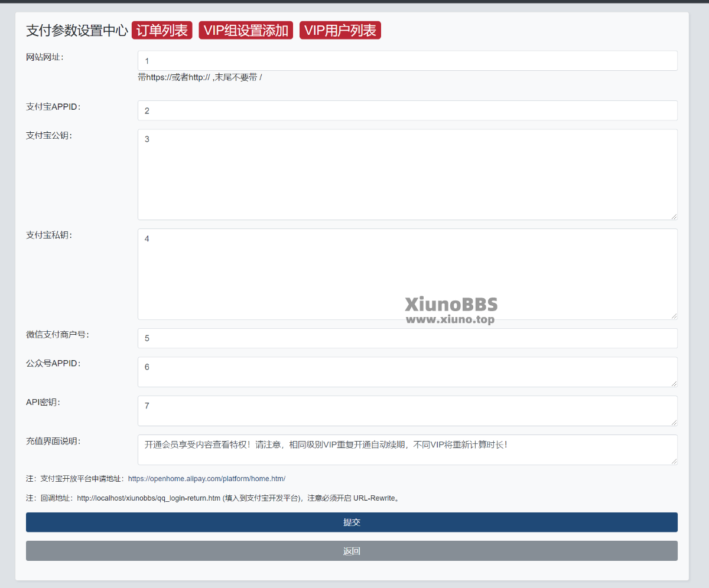Viewport: 709px width, 588px height.
Task: Open the VIP组设置添加 page
Action: pyautogui.click(x=246, y=31)
